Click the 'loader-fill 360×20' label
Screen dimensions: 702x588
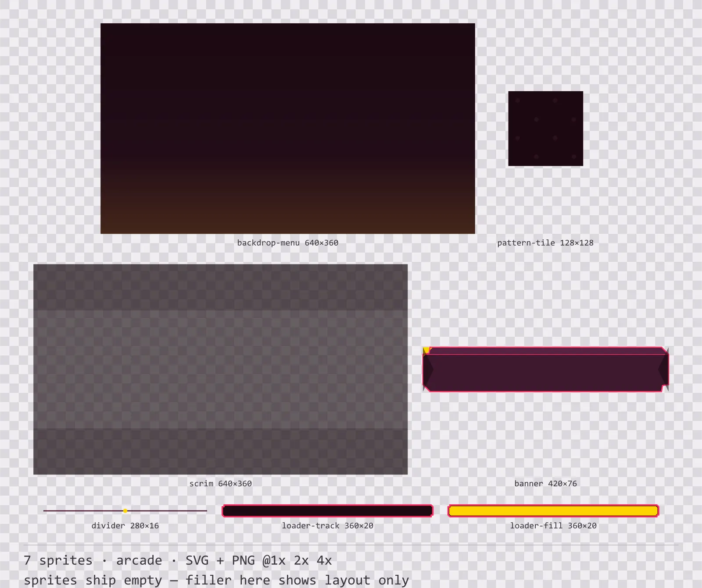point(553,525)
